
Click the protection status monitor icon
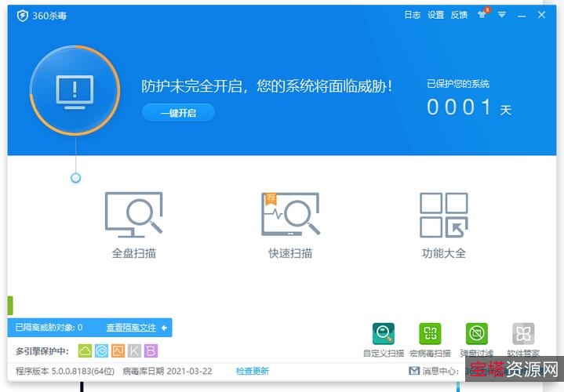click(x=75, y=92)
